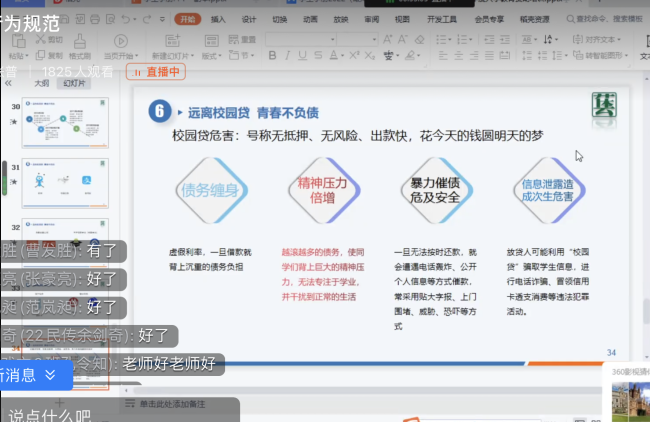
Task: Open the font name combo box
Action: 301,40
